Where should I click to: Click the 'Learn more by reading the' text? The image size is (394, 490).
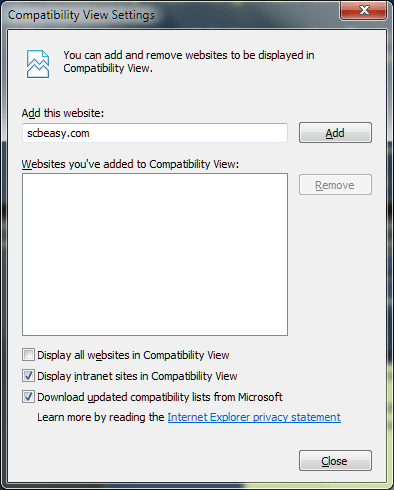coord(101,417)
